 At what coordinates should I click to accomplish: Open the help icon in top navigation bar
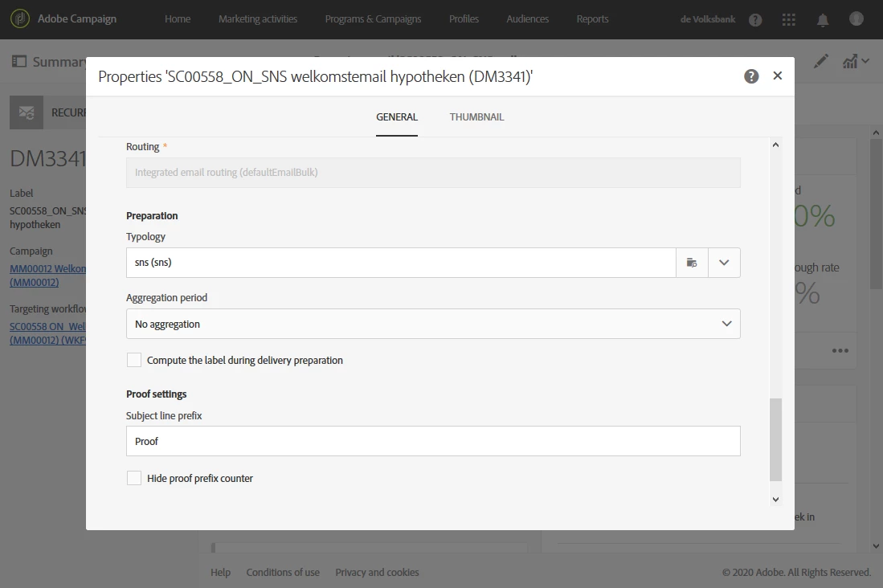coord(755,20)
